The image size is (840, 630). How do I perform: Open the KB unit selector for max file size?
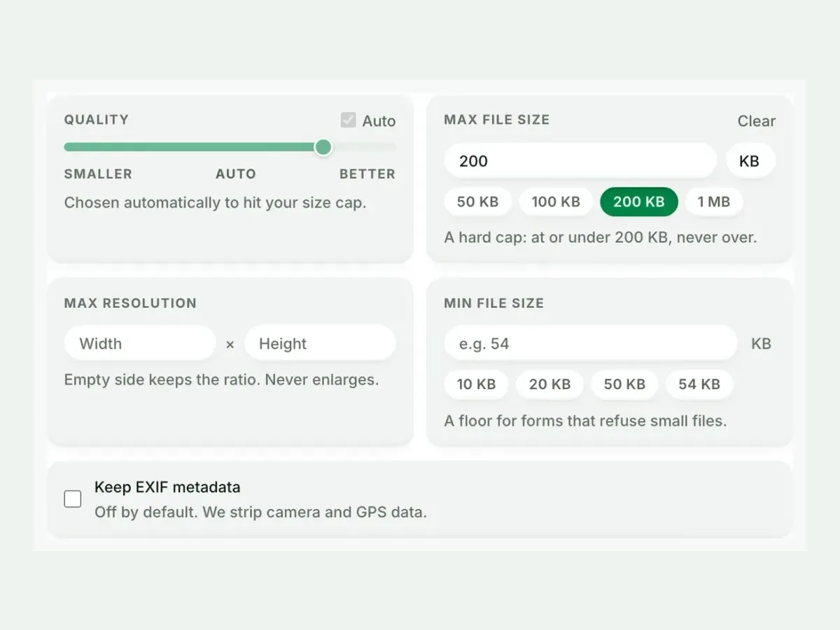pyautogui.click(x=750, y=161)
